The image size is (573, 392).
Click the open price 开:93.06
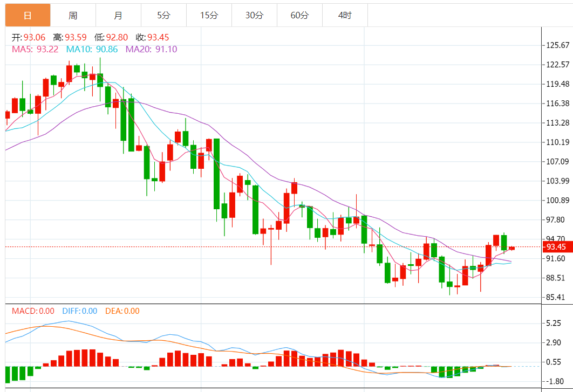tap(29, 37)
